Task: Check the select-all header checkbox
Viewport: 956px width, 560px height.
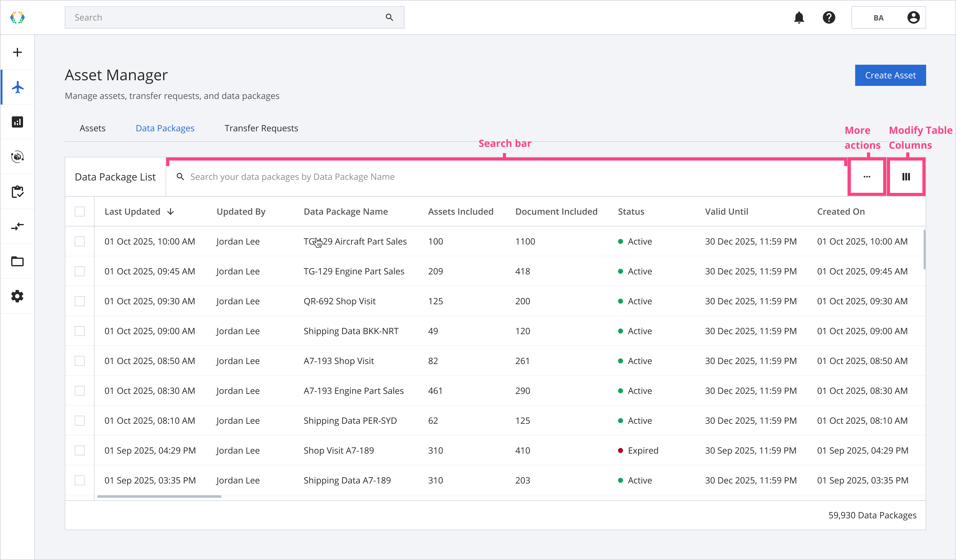Action: (x=80, y=212)
